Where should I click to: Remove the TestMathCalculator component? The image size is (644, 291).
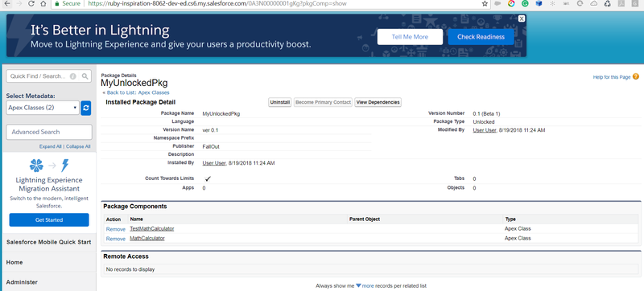(115, 229)
